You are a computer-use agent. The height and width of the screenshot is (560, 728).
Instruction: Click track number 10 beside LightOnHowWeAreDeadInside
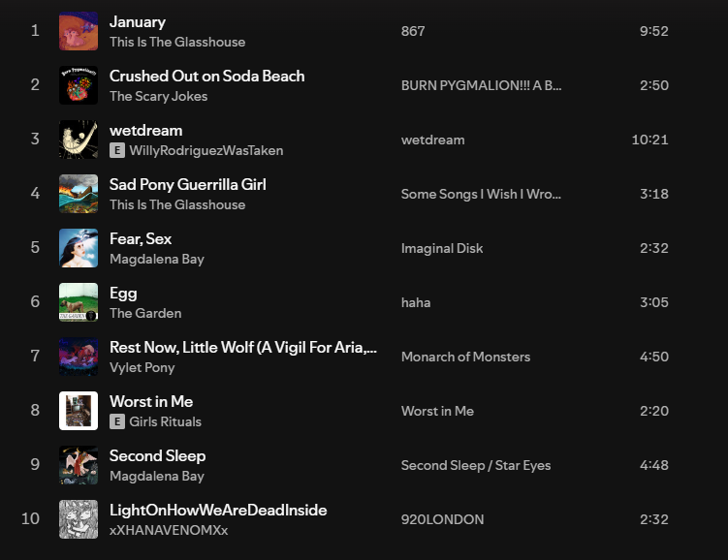pos(30,519)
